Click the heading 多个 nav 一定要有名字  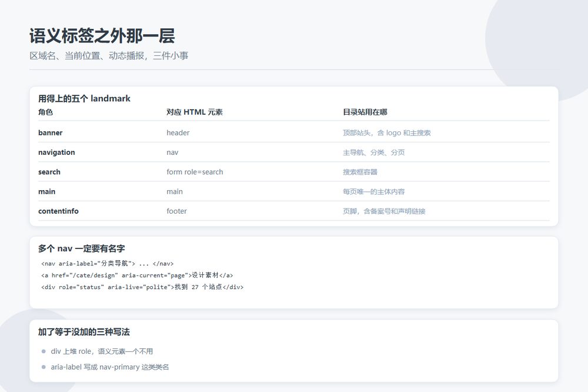[81, 248]
